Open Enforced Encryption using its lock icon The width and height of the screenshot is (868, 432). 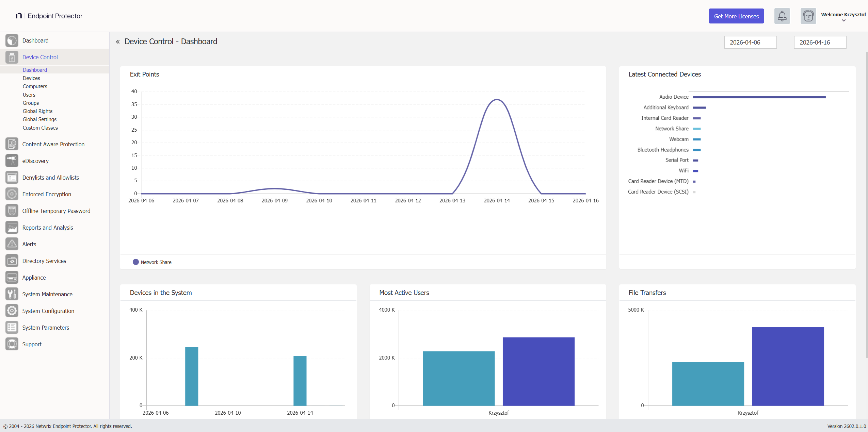[12, 194]
